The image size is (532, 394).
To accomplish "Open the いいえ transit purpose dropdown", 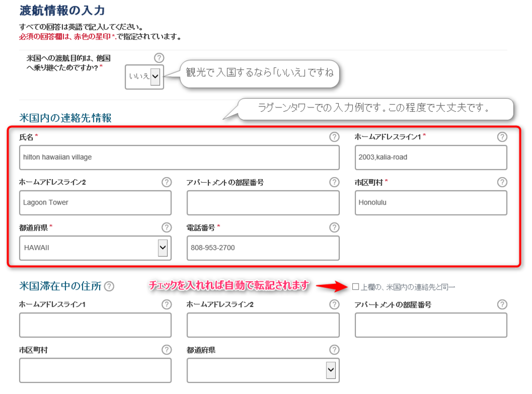I will pos(144,77).
